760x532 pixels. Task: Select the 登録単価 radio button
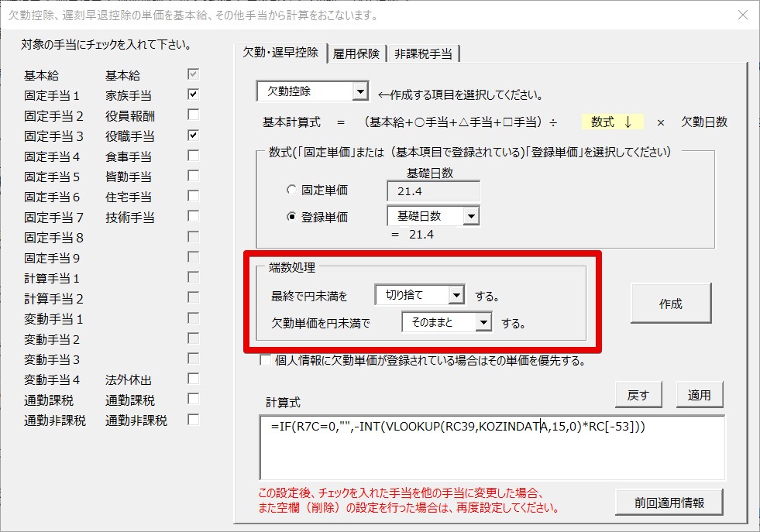click(291, 217)
